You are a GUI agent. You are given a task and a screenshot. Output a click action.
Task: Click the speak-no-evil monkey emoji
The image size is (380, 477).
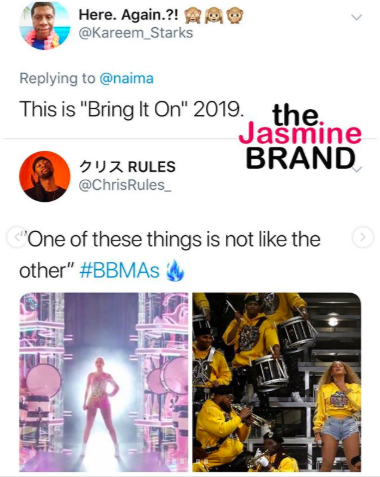[x=235, y=15]
